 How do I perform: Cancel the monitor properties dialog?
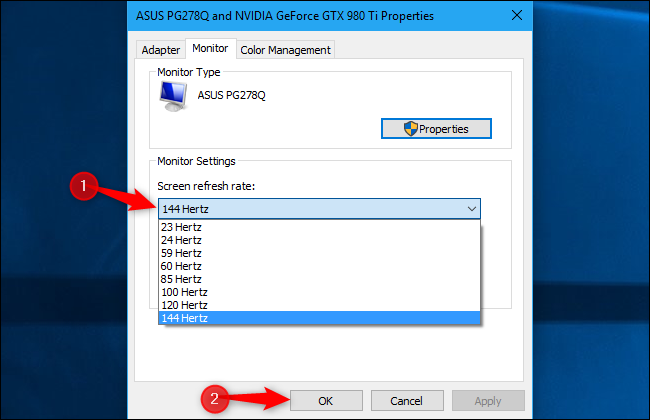407,400
